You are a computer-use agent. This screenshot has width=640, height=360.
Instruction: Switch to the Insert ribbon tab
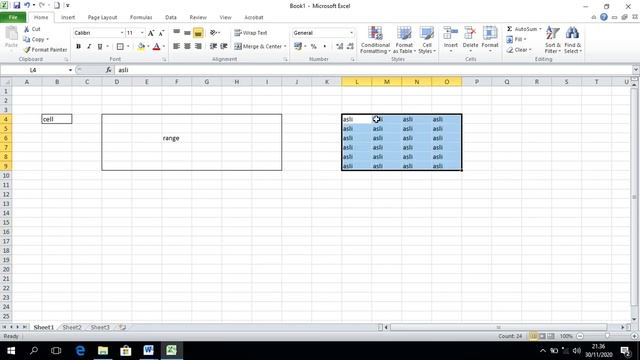[68, 17]
